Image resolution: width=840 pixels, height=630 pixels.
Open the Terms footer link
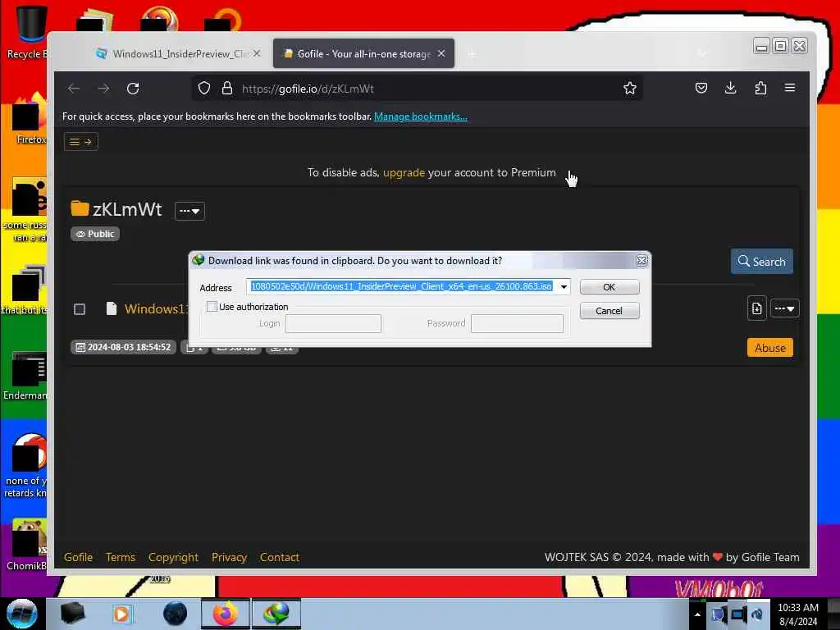point(121,557)
